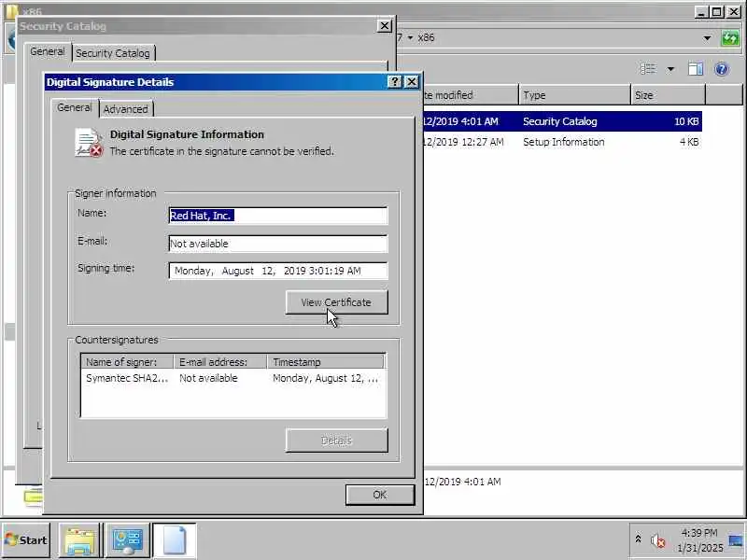Open the views dropdown arrow
The height and width of the screenshot is (560, 747).
click(670, 69)
